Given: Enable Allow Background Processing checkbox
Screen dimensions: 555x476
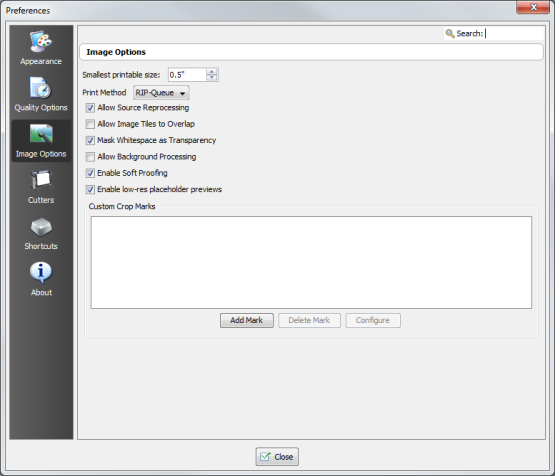Looking at the screenshot, I should tap(90, 156).
